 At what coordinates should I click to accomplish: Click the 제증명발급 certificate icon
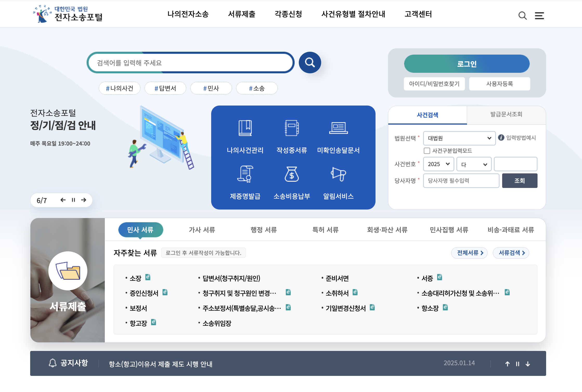[245, 174]
